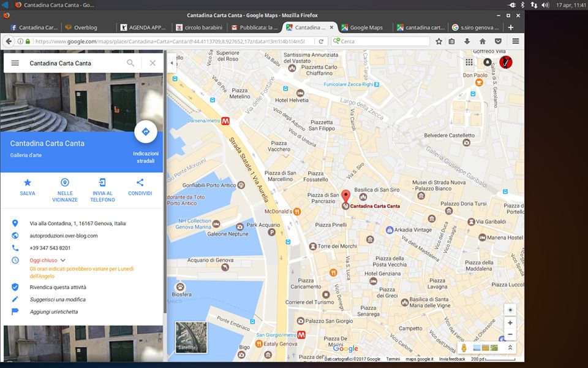The width and height of the screenshot is (588, 368).
Task: Open autoproduzioni.over-blog.com website link
Action: tap(64, 236)
